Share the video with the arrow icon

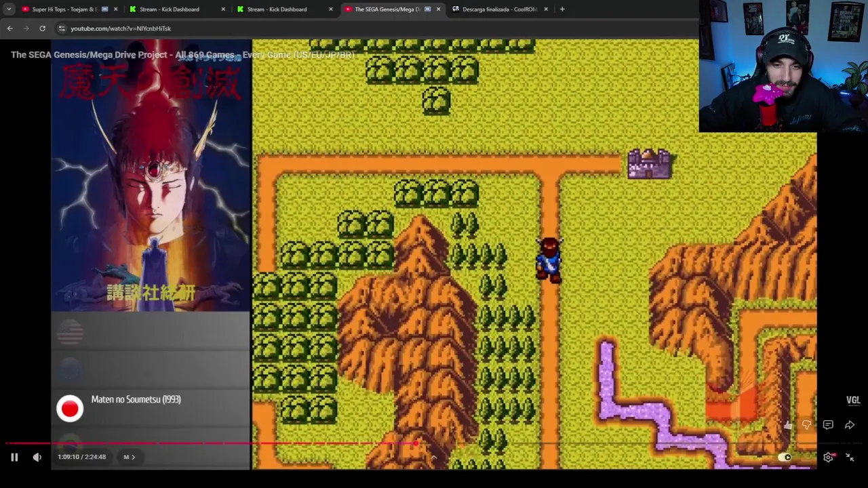pyautogui.click(x=850, y=425)
